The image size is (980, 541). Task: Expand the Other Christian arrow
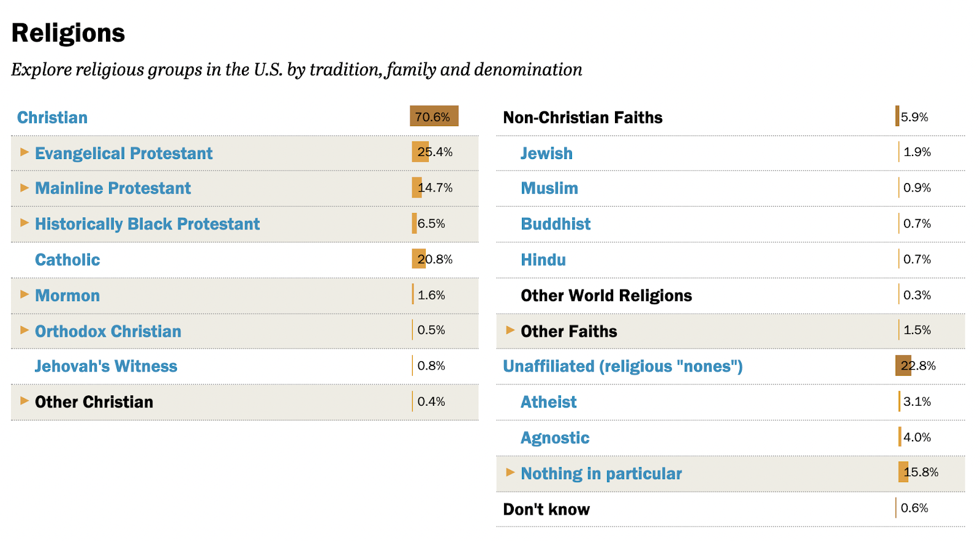click(24, 401)
